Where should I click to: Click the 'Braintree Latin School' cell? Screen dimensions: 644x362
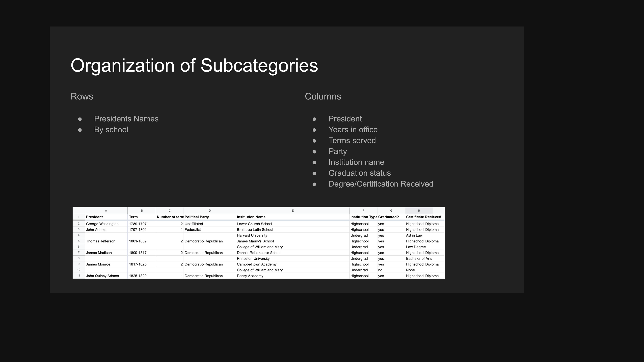pyautogui.click(x=293, y=230)
